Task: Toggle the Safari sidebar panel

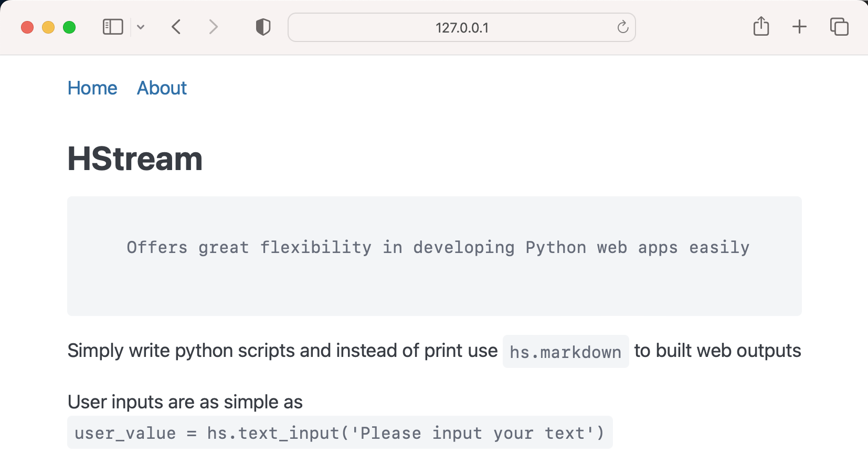Action: pyautogui.click(x=112, y=27)
